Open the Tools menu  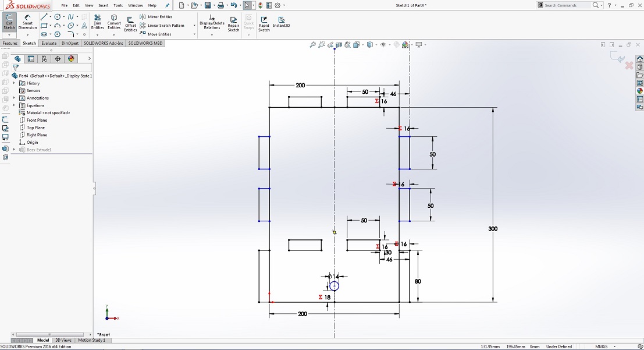[118, 5]
